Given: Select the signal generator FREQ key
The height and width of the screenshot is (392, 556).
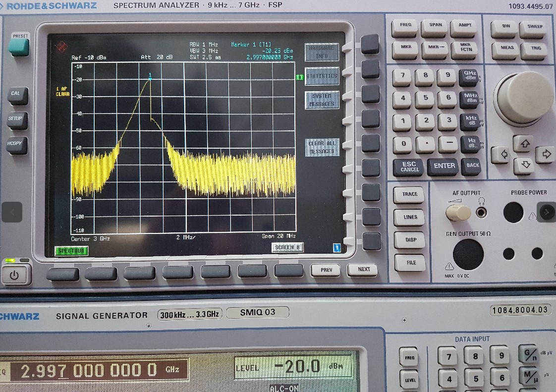Looking at the screenshot, I should 409,358.
